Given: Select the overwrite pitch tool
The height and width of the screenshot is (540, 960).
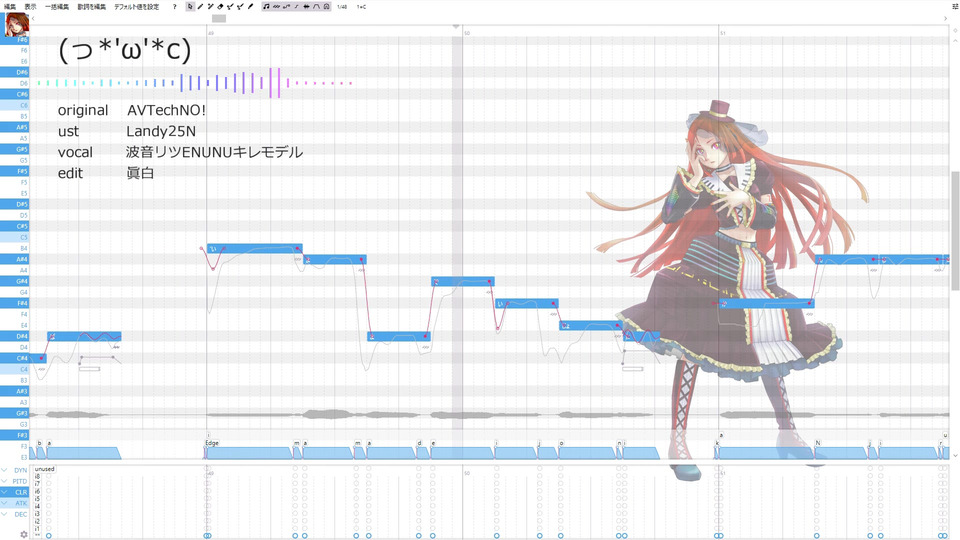Looking at the screenshot, I should coord(240,7).
